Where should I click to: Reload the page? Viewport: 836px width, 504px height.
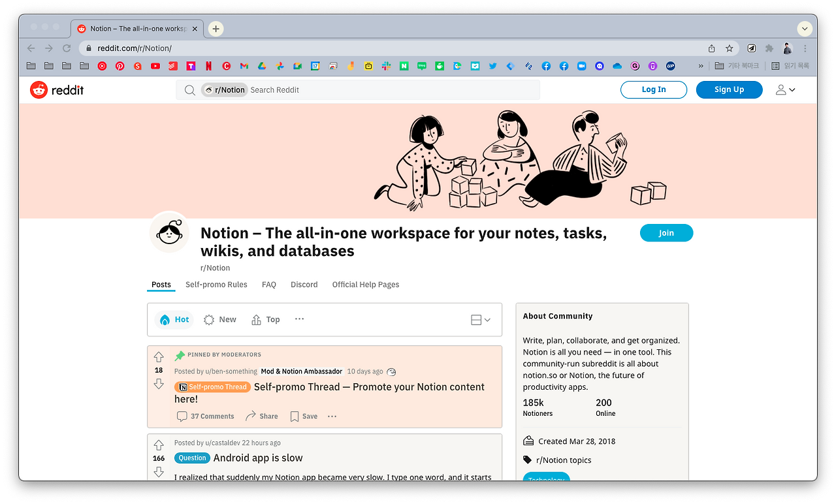pos(67,48)
